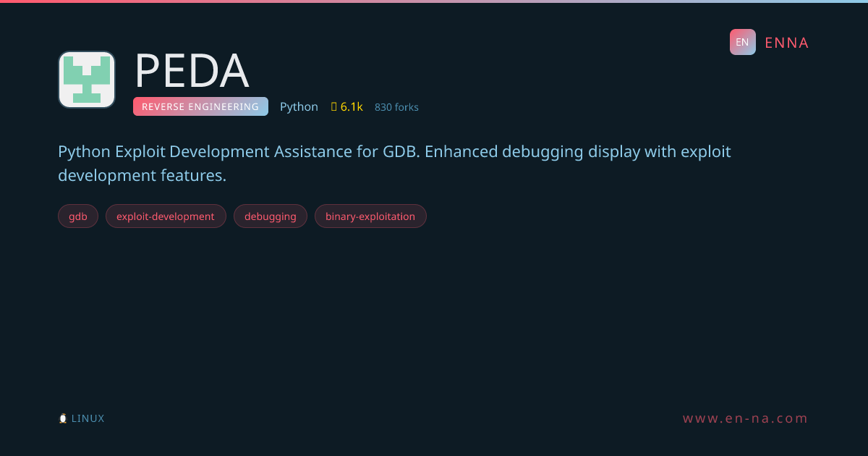Screen dimensions: 868x456
Task: Click the PEDA project avatar icon
Action: coord(87,80)
